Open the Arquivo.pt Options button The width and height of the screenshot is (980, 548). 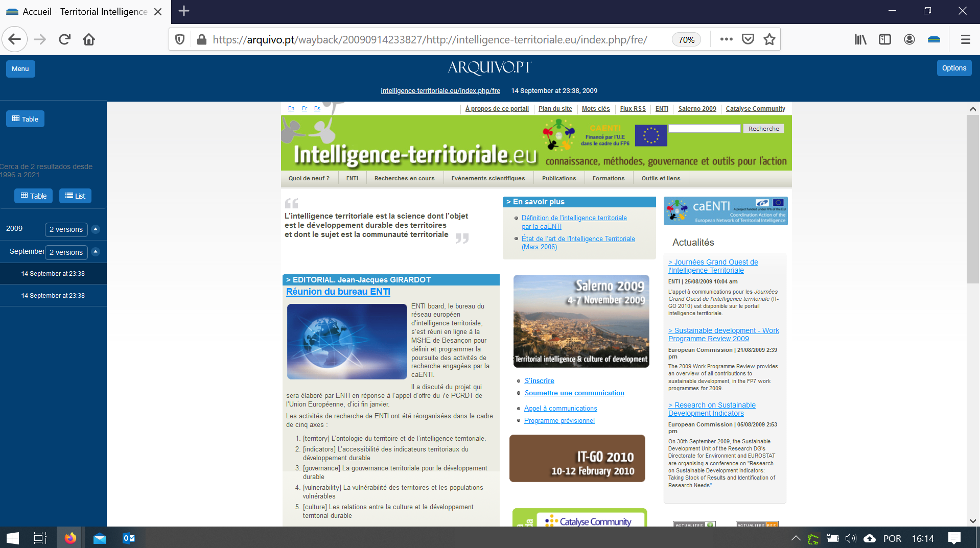[x=954, y=68]
